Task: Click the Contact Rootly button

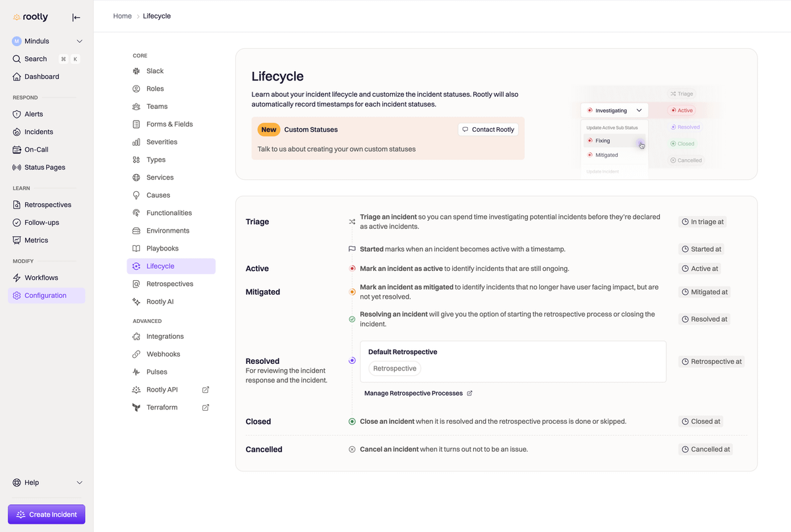Action: click(x=488, y=130)
